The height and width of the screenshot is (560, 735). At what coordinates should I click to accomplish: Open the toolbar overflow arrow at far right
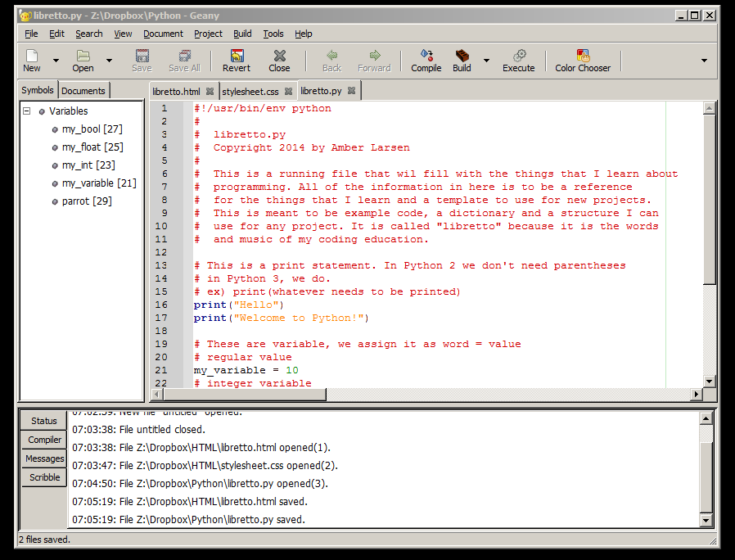(704, 61)
